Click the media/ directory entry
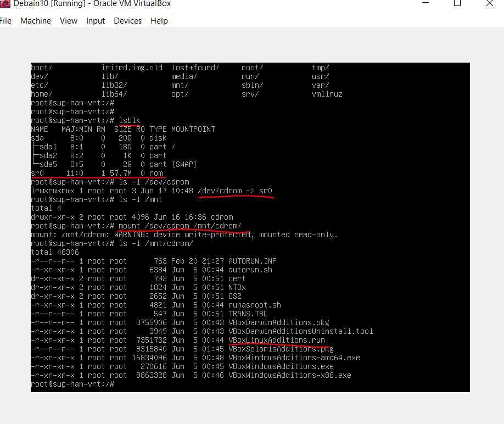Image resolution: width=504 pixels, height=424 pixels. click(x=184, y=76)
